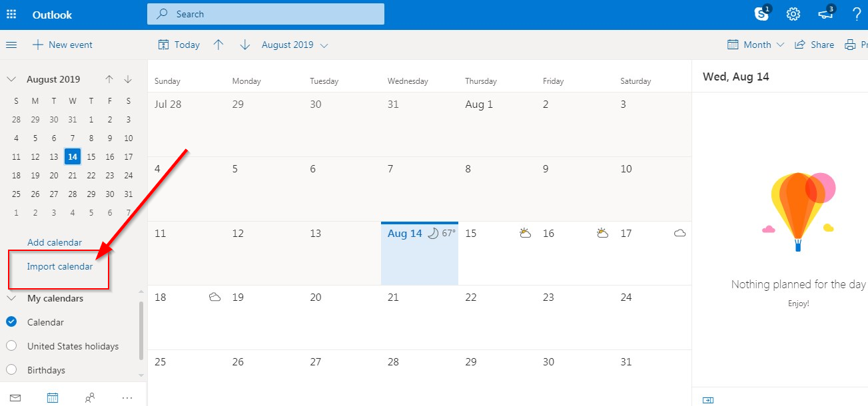This screenshot has height=406, width=868.
Task: Select the 14 in the mini calendar
Action: point(73,157)
